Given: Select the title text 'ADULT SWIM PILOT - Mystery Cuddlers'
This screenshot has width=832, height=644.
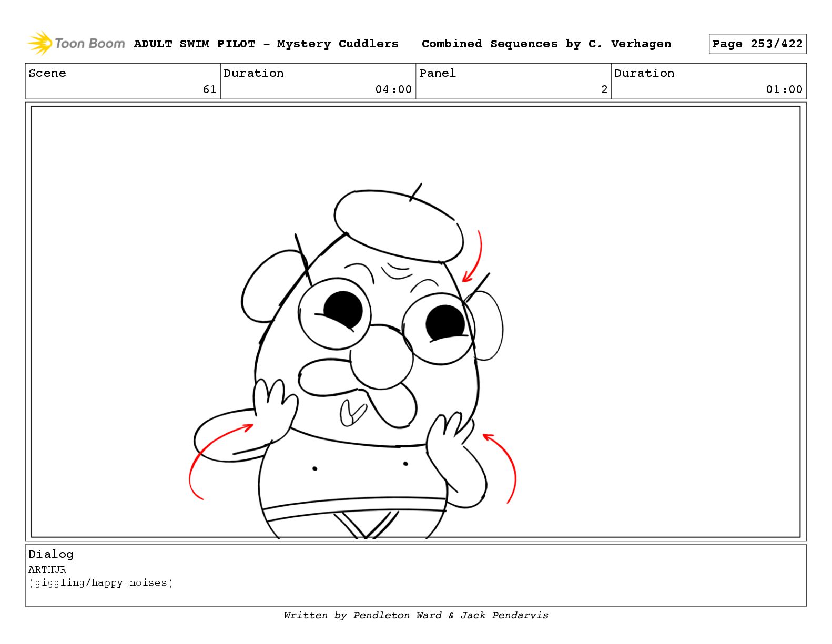Looking at the screenshot, I should click(266, 44).
